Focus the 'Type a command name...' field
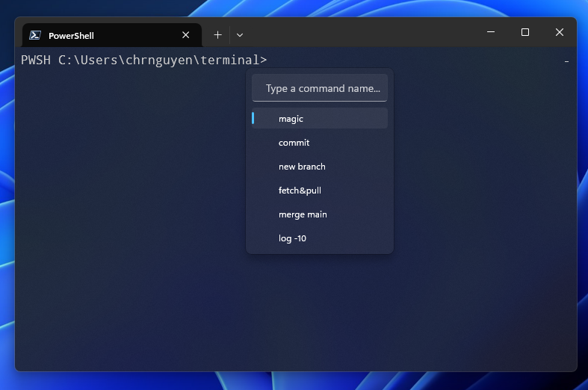The height and width of the screenshot is (390, 588). (320, 88)
